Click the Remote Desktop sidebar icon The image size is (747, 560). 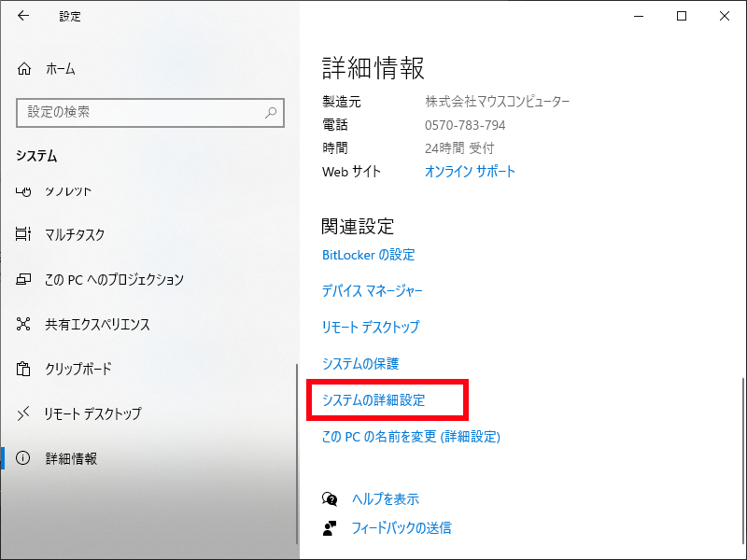pyautogui.click(x=25, y=413)
